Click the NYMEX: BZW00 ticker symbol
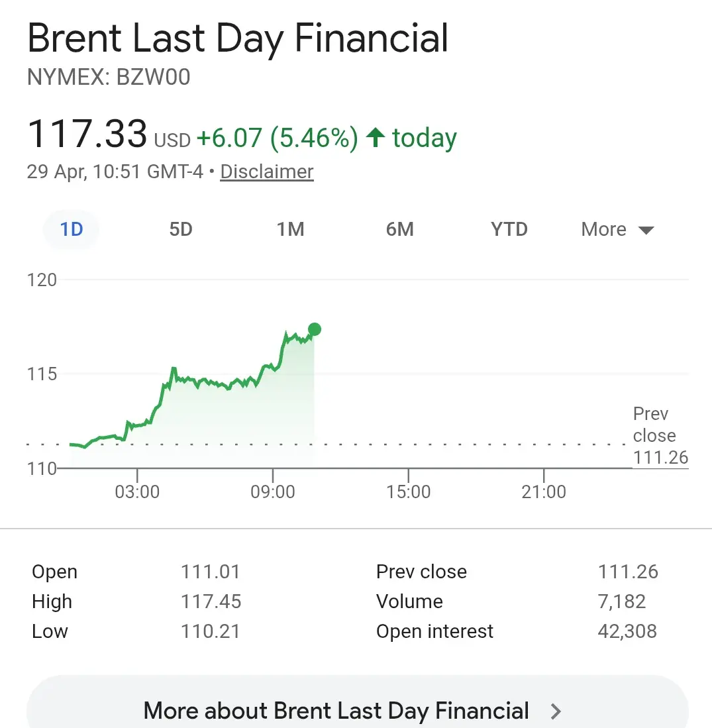The width and height of the screenshot is (712, 728). [x=109, y=78]
